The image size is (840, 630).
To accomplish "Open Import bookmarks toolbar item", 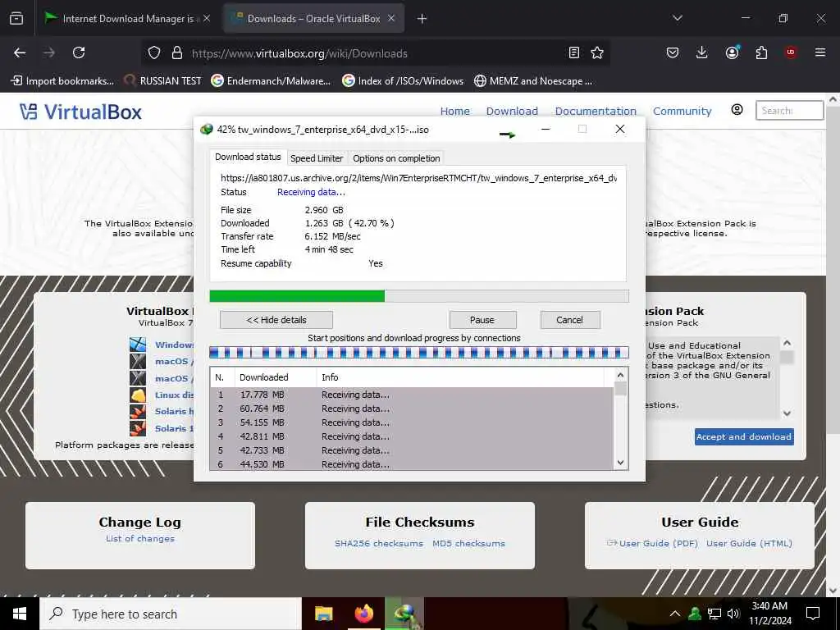I will [x=62, y=81].
